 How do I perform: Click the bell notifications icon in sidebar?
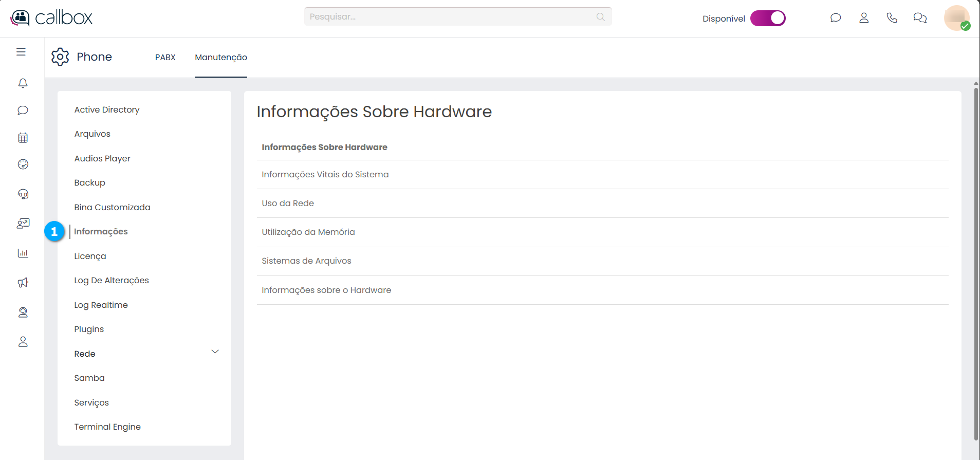[23, 83]
